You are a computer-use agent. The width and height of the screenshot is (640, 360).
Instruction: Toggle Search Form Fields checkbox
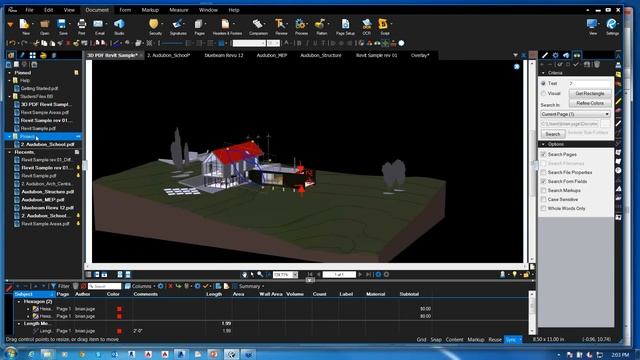(543, 181)
